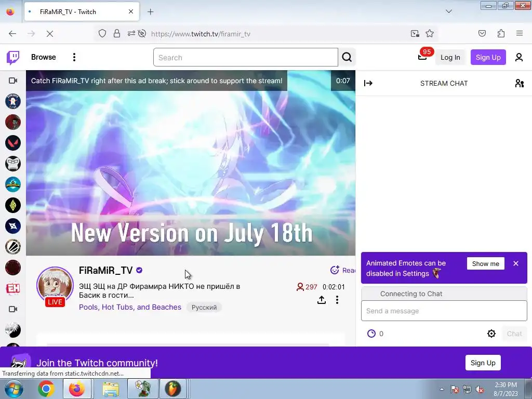Click the ad video player
Screen dimensions: 532x399
coord(191,163)
